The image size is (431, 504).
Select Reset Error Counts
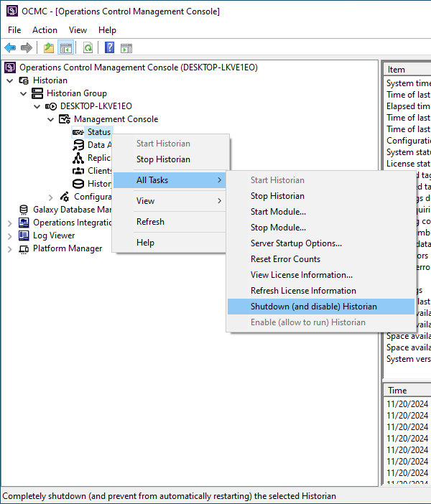(x=321, y=259)
